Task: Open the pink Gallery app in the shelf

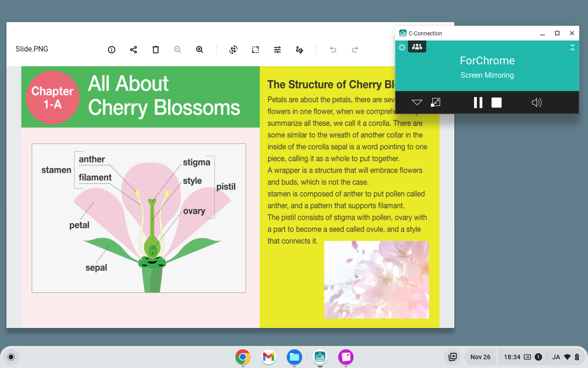Action: coord(345,357)
